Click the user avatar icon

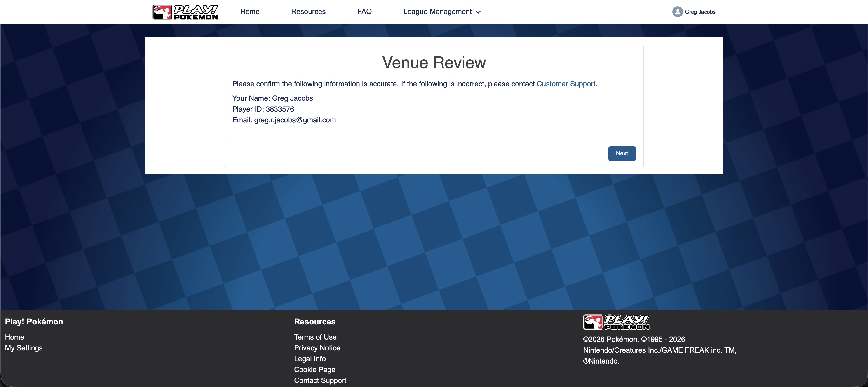coord(677,12)
